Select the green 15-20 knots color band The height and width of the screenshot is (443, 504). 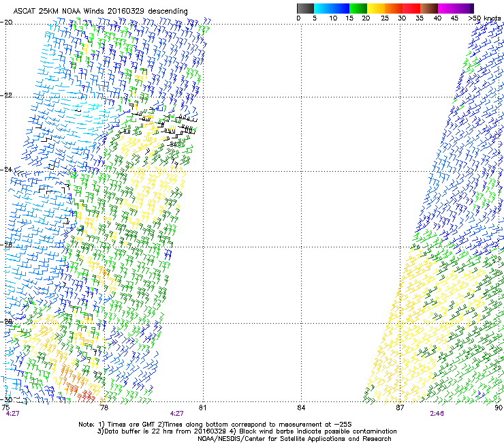[358, 8]
